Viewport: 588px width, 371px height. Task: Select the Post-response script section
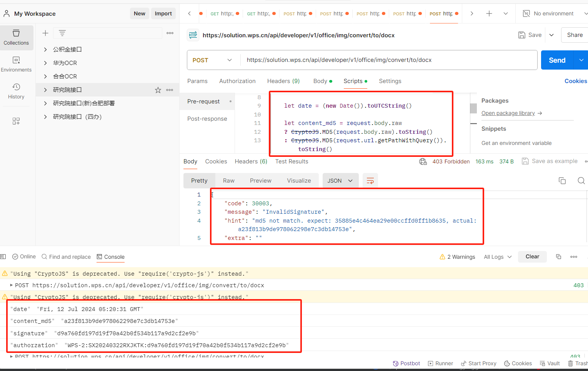(x=207, y=119)
